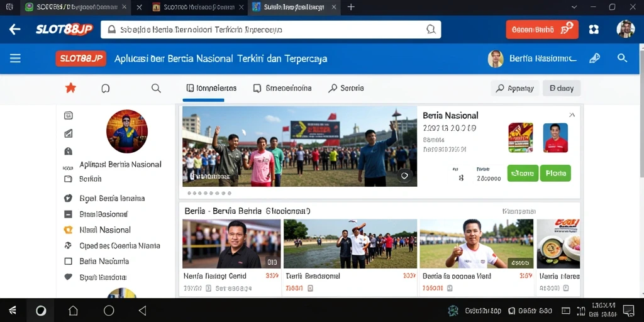Open the Nasional item with orange icon
The image size is (644, 322).
click(97, 230)
